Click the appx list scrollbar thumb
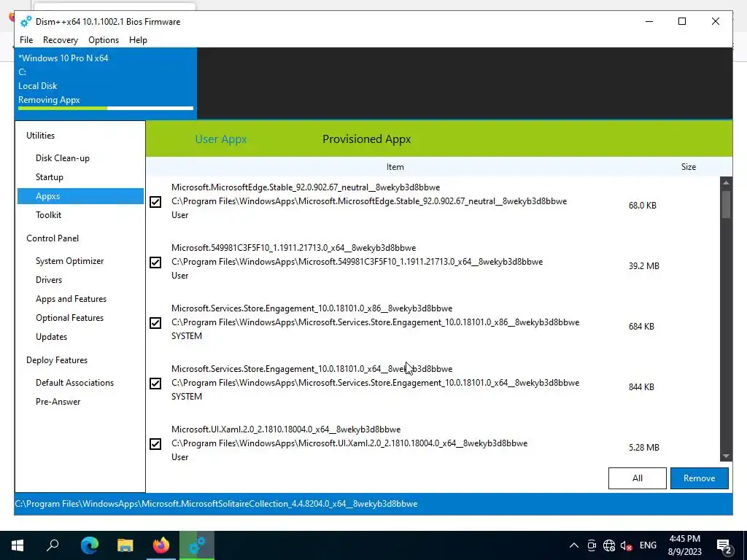Viewport: 747px width, 560px height. [x=726, y=204]
